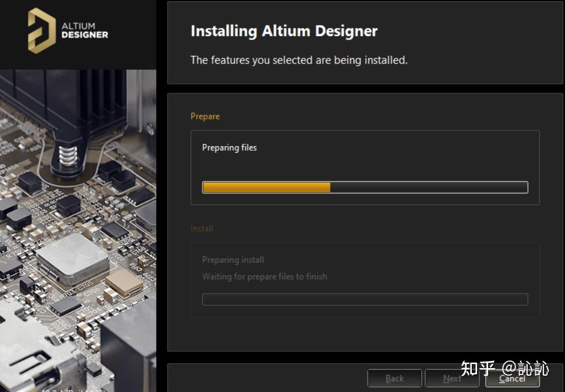
Task: Click the Prepare progress bar
Action: click(x=365, y=187)
